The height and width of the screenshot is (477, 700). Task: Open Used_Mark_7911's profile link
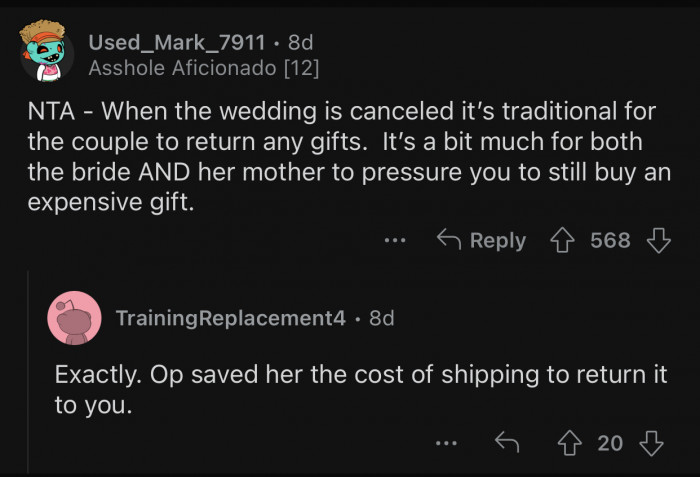click(177, 42)
